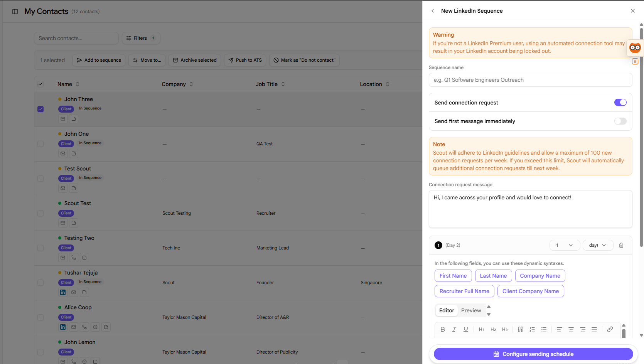Close the New LinkedIn Sequence panel
Viewport: 644px width, 364px height.
[x=633, y=11]
